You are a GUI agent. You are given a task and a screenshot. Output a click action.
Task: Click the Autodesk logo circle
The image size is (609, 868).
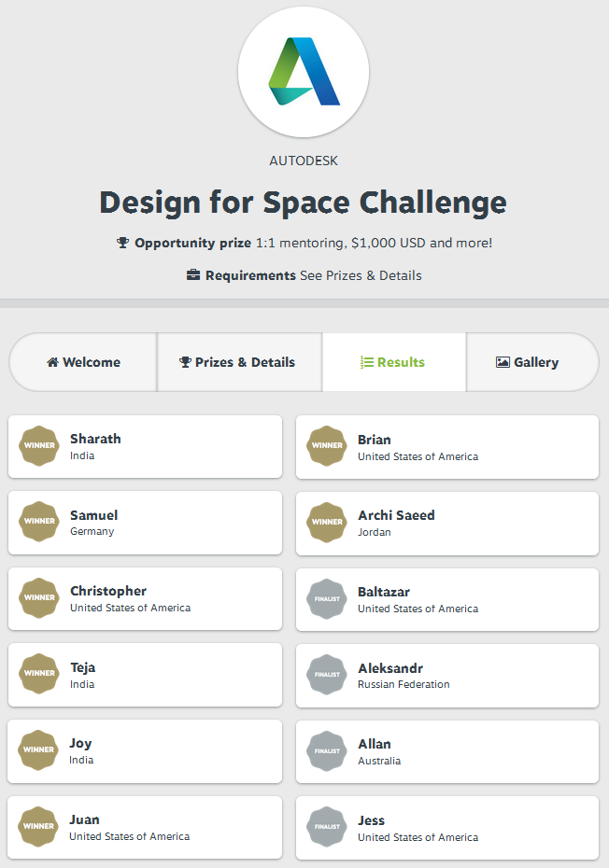pyautogui.click(x=304, y=72)
